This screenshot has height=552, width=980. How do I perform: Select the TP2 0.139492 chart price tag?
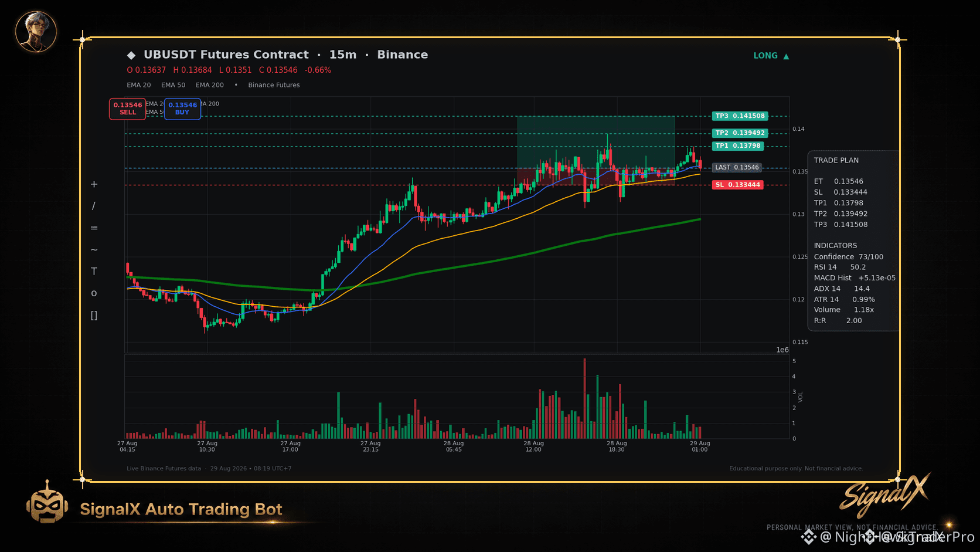740,133
